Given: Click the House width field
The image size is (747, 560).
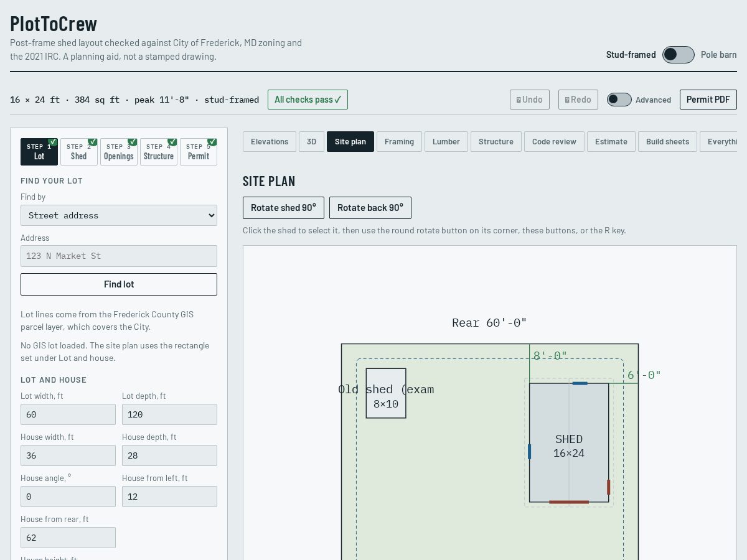Looking at the screenshot, I should (x=68, y=455).
